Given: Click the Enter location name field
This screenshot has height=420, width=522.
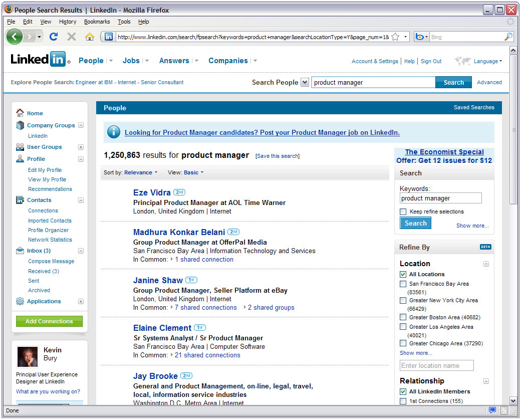Looking at the screenshot, I should pos(437,365).
